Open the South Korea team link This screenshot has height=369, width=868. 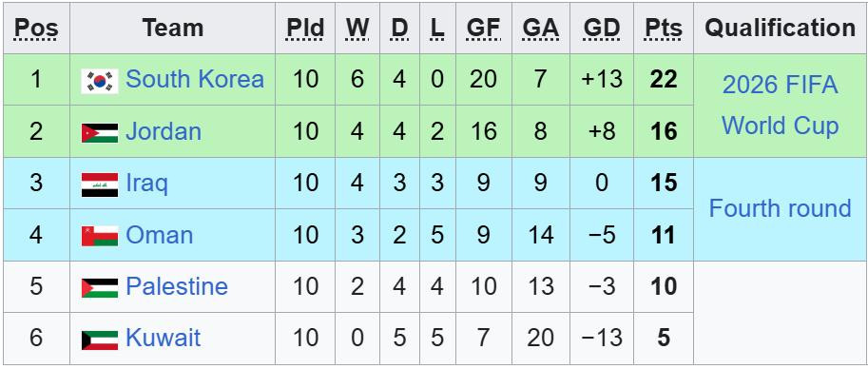click(195, 79)
